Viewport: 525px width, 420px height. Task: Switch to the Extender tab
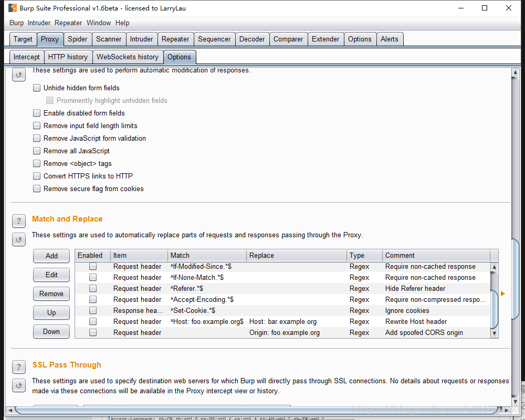[x=325, y=39]
